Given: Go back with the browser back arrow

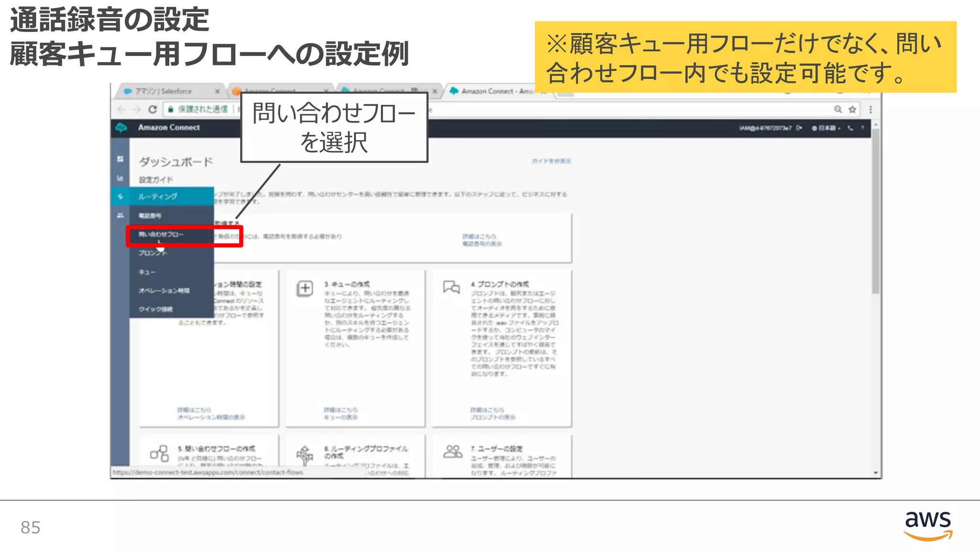Looking at the screenshot, I should pyautogui.click(x=121, y=110).
